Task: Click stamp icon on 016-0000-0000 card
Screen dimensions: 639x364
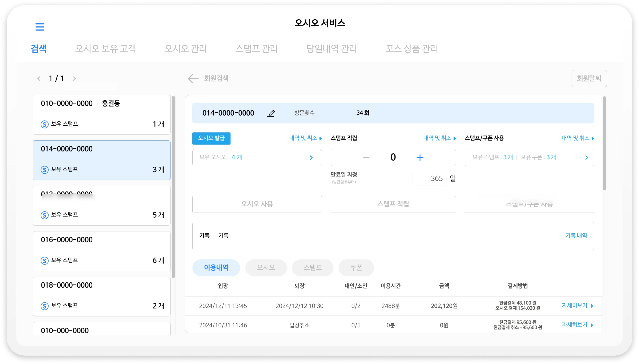Action: [x=44, y=260]
